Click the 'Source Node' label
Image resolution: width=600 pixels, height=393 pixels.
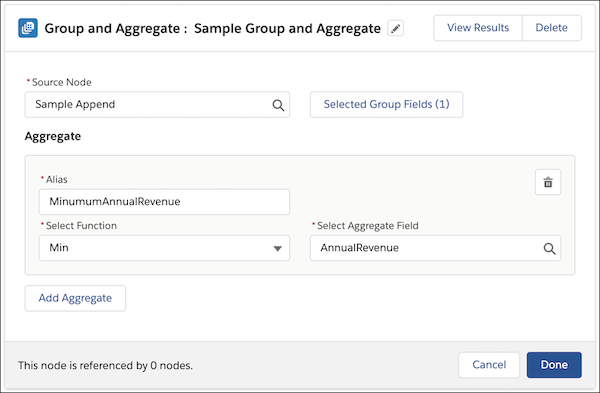(61, 82)
